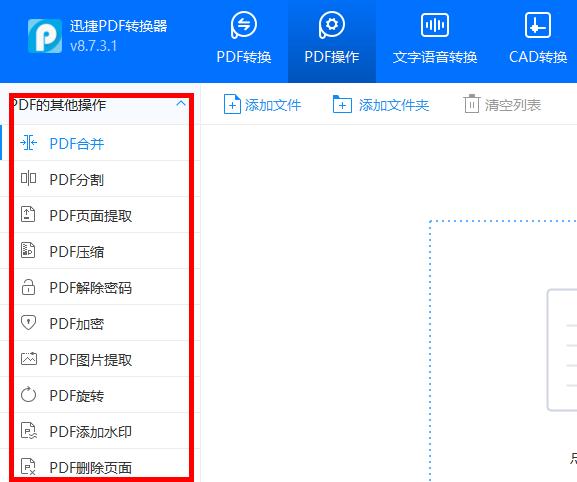Viewport: 577px width, 482px height.
Task: Click the 清空列表 trash icon
Action: point(472,104)
